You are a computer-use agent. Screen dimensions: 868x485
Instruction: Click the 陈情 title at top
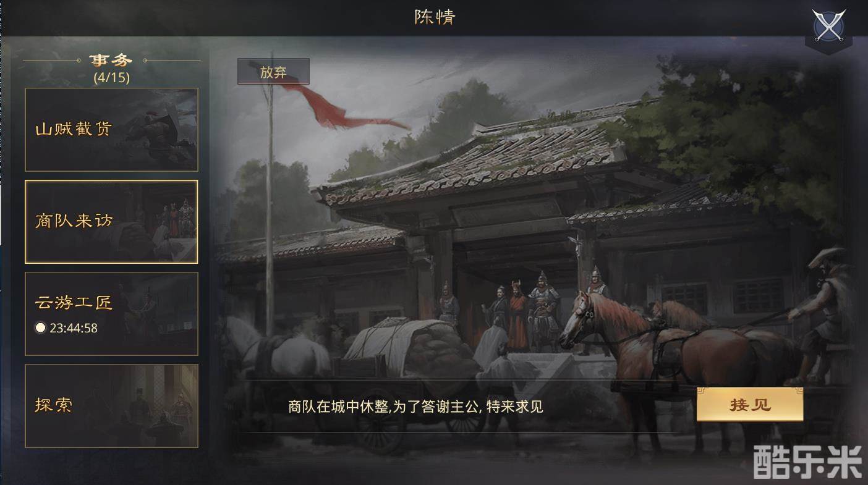coord(435,17)
